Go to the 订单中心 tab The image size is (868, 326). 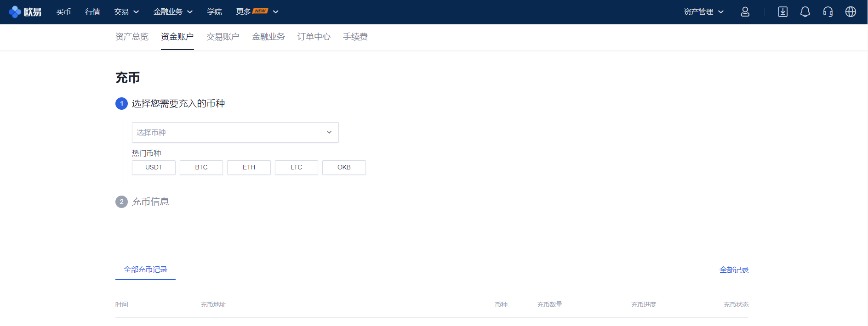[314, 37]
